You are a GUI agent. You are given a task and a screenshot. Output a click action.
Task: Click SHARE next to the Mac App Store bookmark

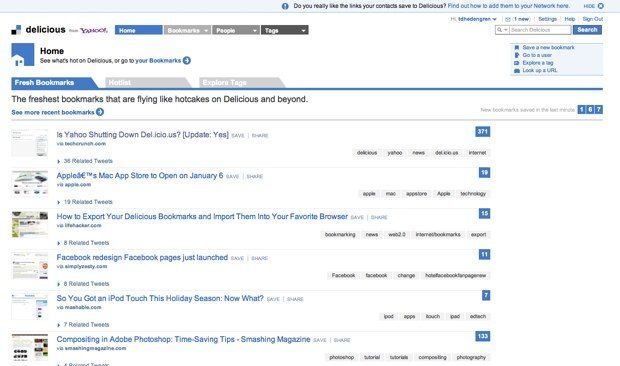pos(255,177)
